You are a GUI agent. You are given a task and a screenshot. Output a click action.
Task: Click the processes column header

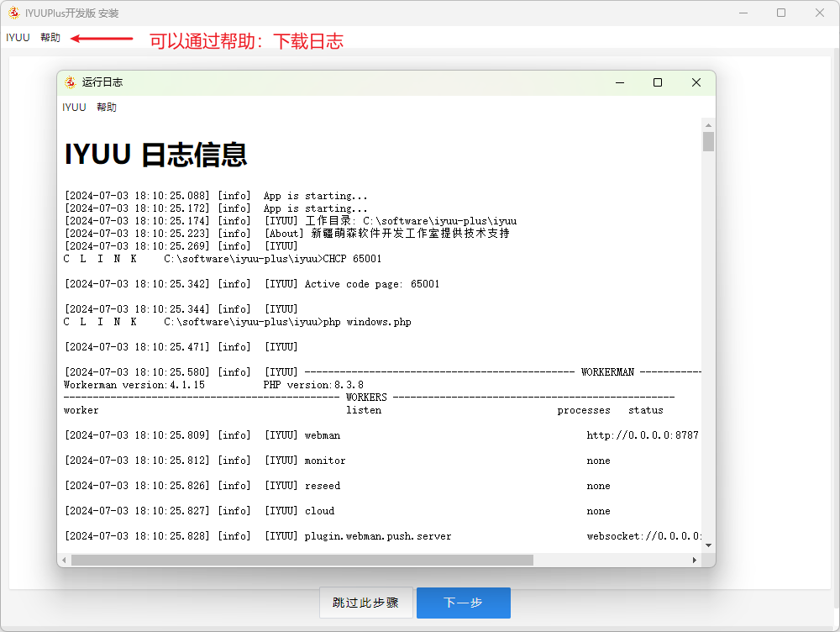(584, 410)
